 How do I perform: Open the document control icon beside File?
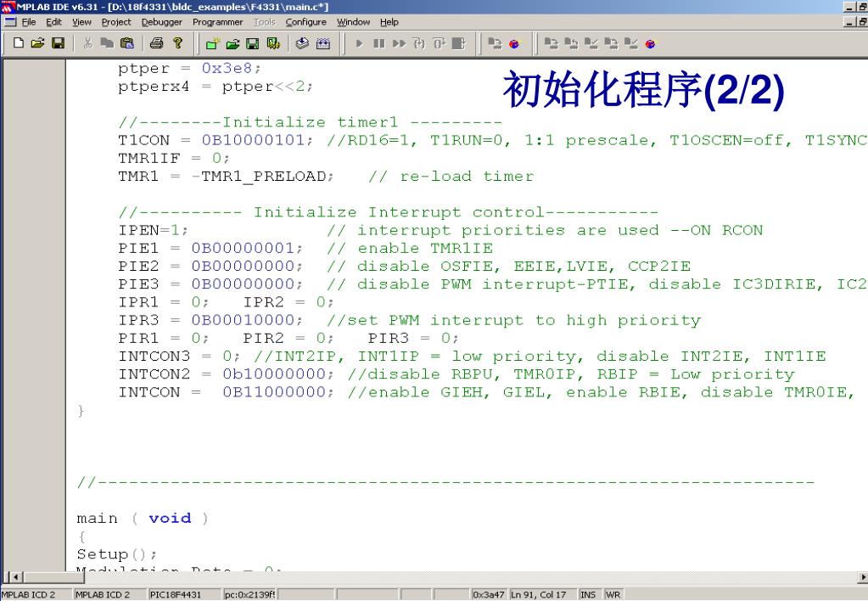pos(10,21)
